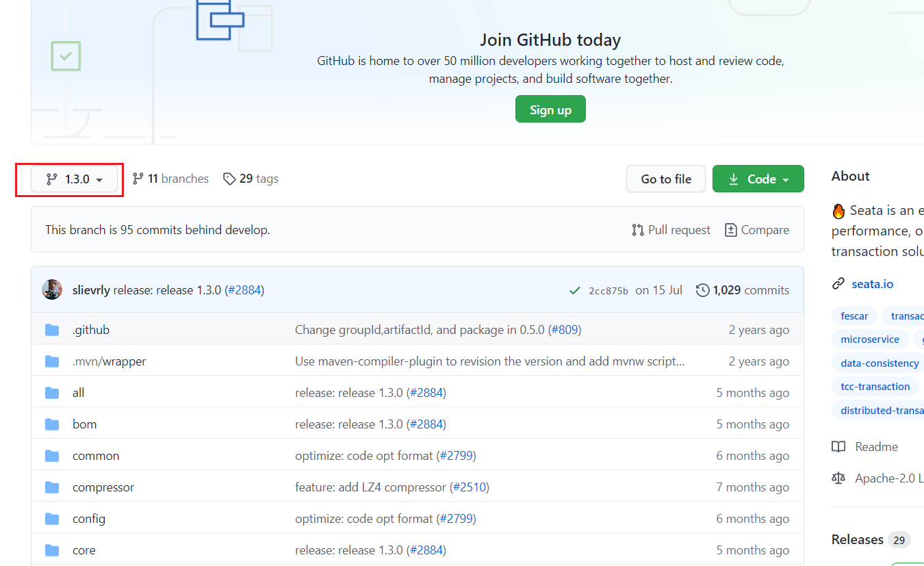924x566 pixels.
Task: Open the Releases section heading
Action: pos(857,539)
